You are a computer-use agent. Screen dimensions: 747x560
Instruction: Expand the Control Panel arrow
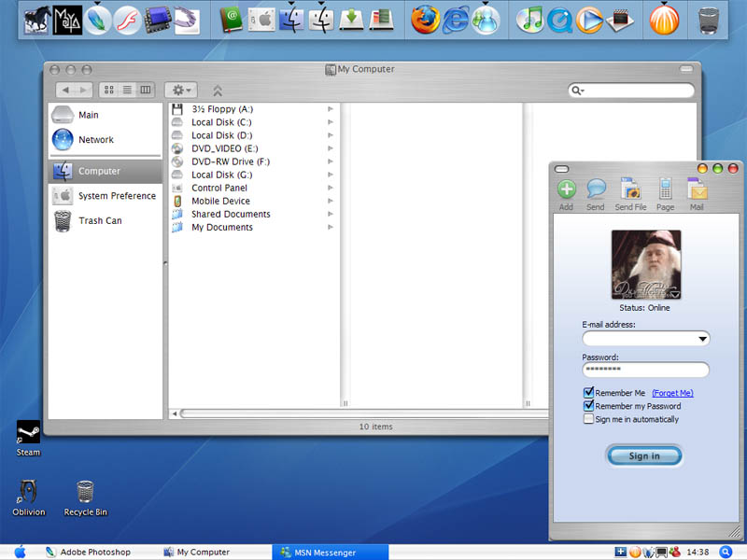[331, 188]
